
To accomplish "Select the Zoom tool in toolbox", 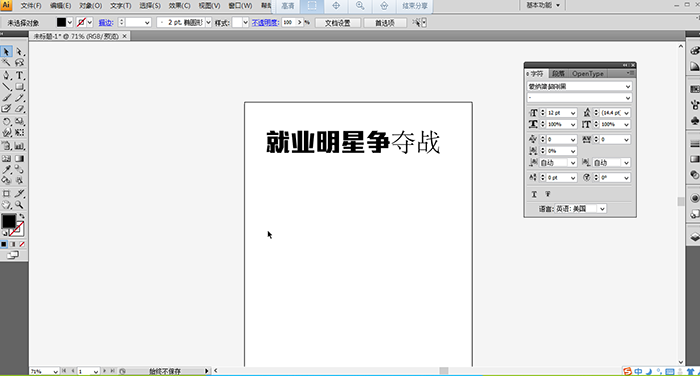I will (20, 205).
